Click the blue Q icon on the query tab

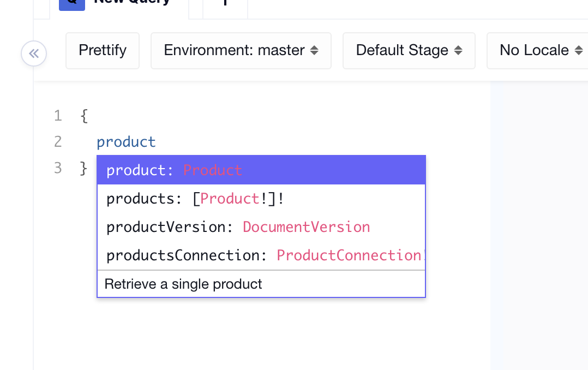coord(71,3)
